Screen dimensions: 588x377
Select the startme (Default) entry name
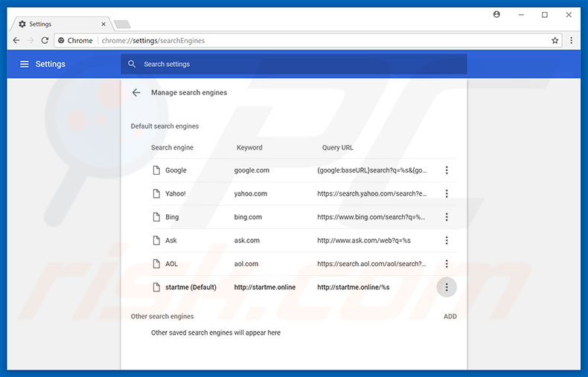[191, 288]
